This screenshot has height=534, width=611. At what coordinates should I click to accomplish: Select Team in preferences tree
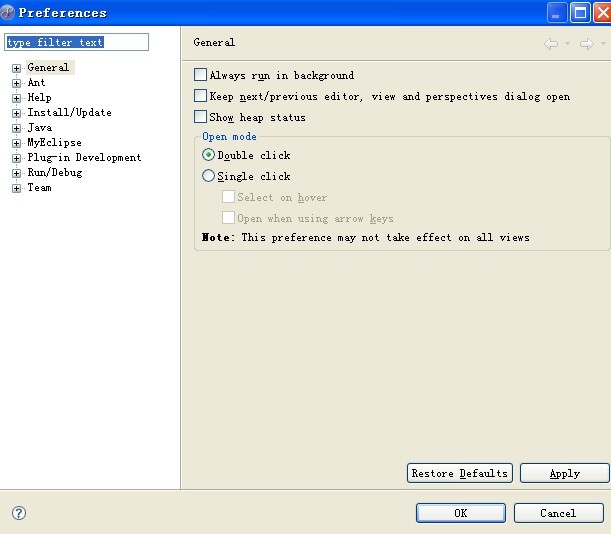pyautogui.click(x=39, y=187)
